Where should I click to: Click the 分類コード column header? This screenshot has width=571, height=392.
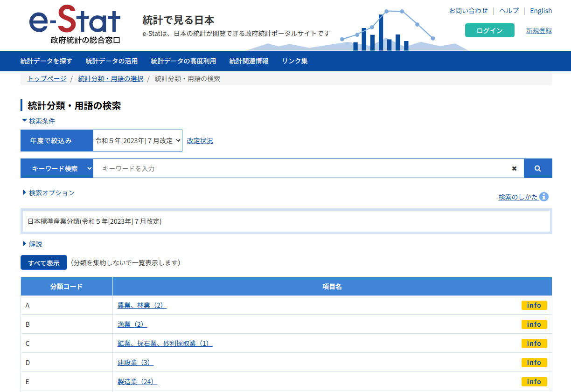pyautogui.click(x=67, y=287)
